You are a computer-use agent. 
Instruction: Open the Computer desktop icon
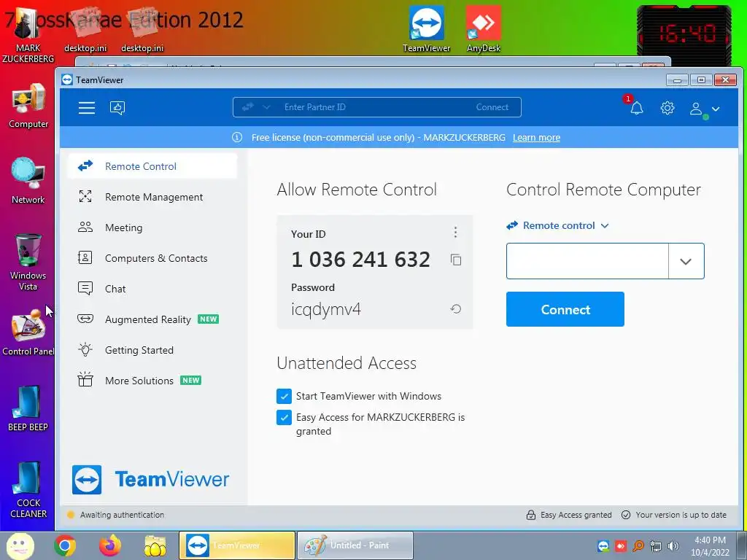click(x=28, y=105)
